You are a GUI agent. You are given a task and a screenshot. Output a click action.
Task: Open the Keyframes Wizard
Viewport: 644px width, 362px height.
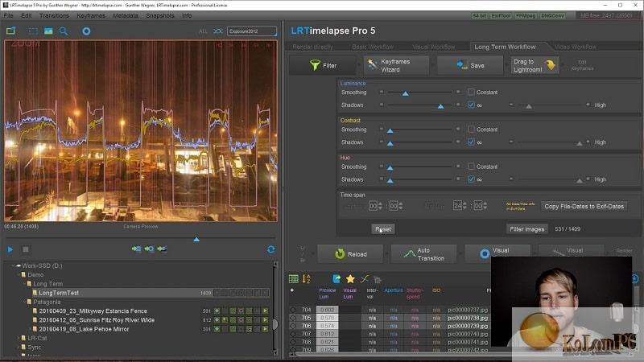[x=396, y=65]
